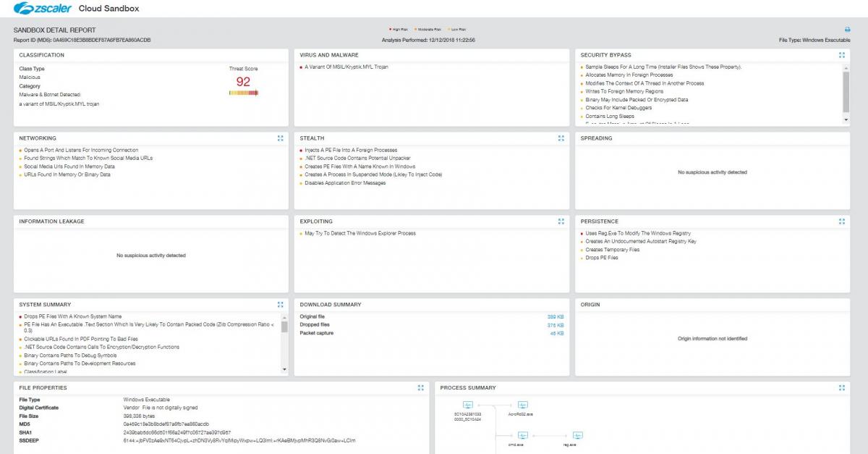Expand the Persistence panel
Viewport: 868px width, 454px height.
842,222
